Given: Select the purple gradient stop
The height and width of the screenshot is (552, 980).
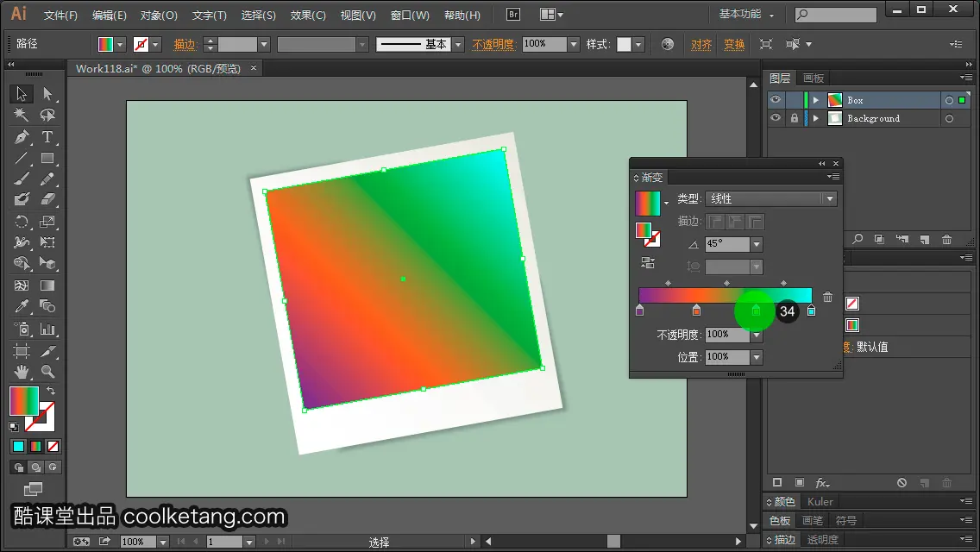Looking at the screenshot, I should (x=639, y=310).
